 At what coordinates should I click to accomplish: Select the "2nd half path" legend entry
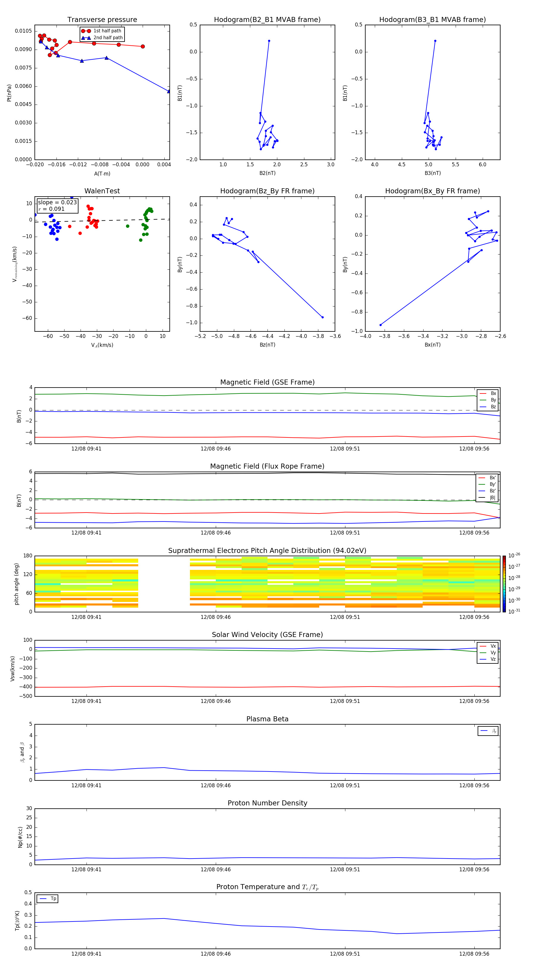click(102, 38)
